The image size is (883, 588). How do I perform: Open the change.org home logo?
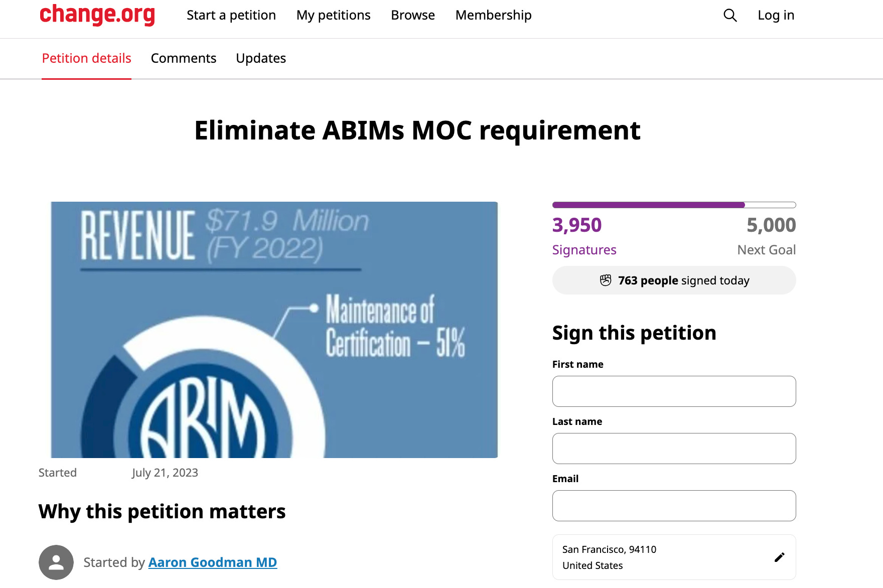click(x=97, y=15)
